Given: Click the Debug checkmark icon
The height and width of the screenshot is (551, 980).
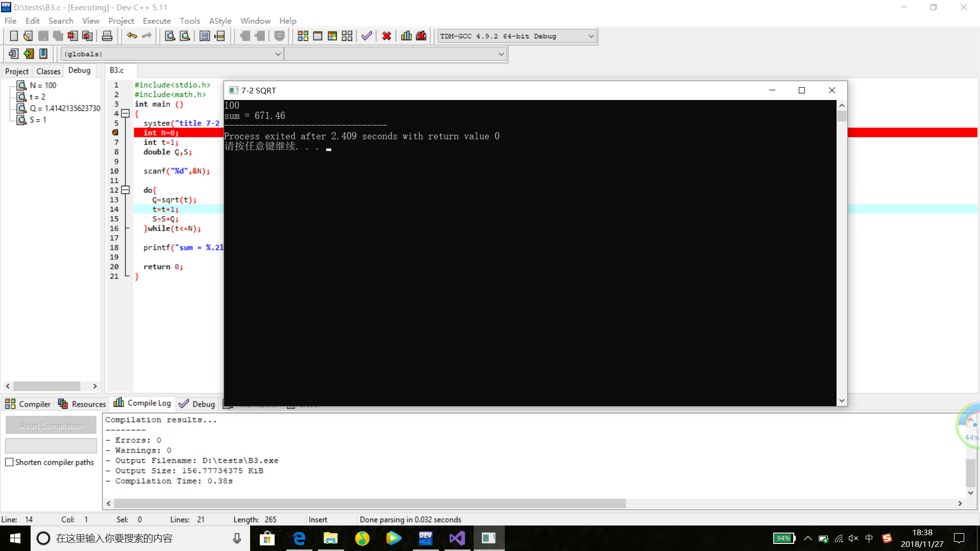Looking at the screenshot, I should pyautogui.click(x=366, y=36).
